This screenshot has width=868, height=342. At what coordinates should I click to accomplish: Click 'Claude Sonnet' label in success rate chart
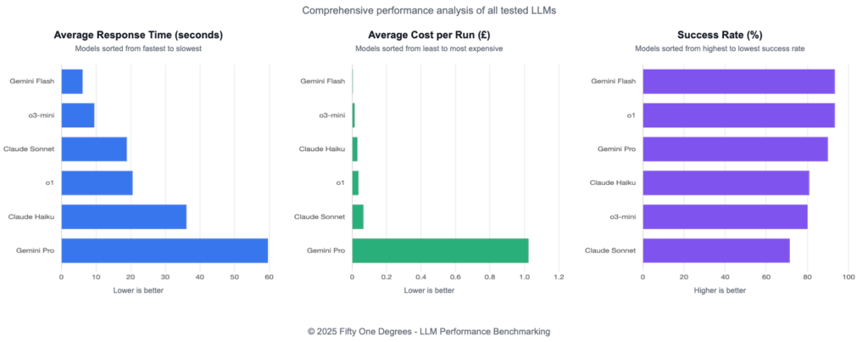point(610,250)
